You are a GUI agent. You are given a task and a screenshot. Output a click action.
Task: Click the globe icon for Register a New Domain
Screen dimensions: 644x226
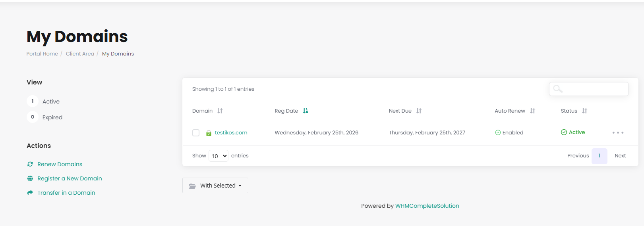tap(30, 178)
